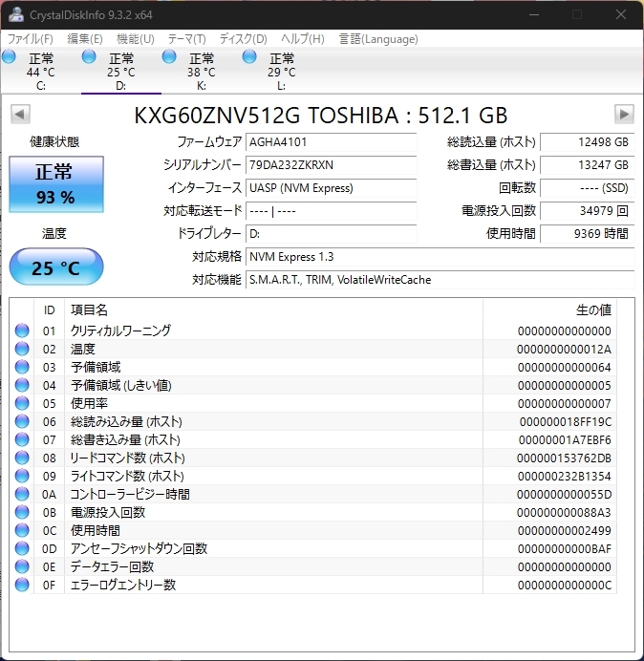644x661 pixels.
Task: Click the CrystalDiskInfo app icon in title bar
Action: tap(16, 14)
